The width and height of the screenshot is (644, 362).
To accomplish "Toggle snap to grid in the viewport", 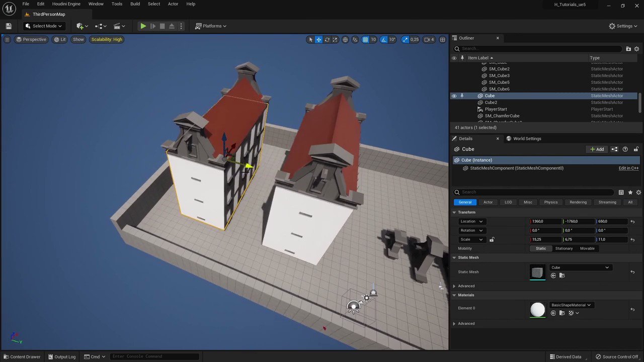I will pos(365,39).
